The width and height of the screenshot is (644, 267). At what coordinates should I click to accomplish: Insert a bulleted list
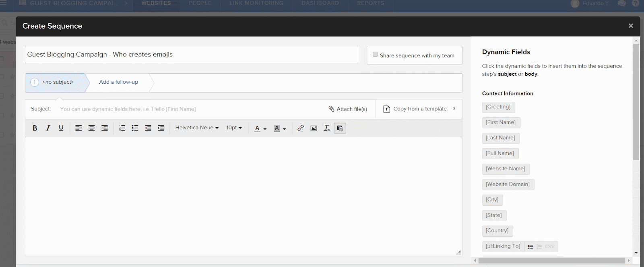(x=135, y=128)
